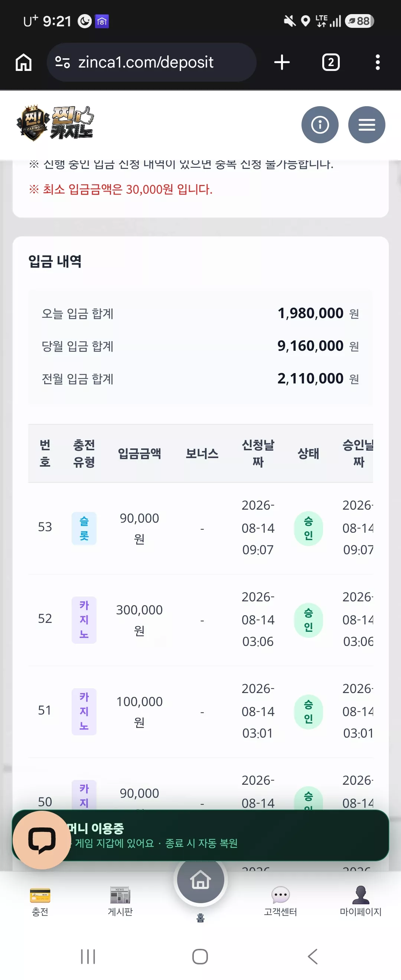Viewport: 401px width, 980px height.
Task: Tap the Android back navigation arrow
Action: pos(313,956)
